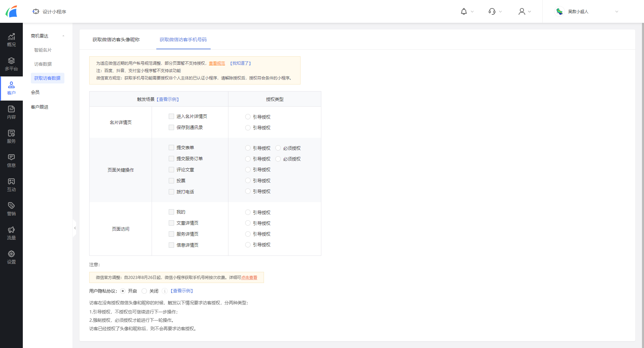Viewport: 644px width, 348px height.
Task: Open 营销 section in sidebar
Action: pos(11,209)
